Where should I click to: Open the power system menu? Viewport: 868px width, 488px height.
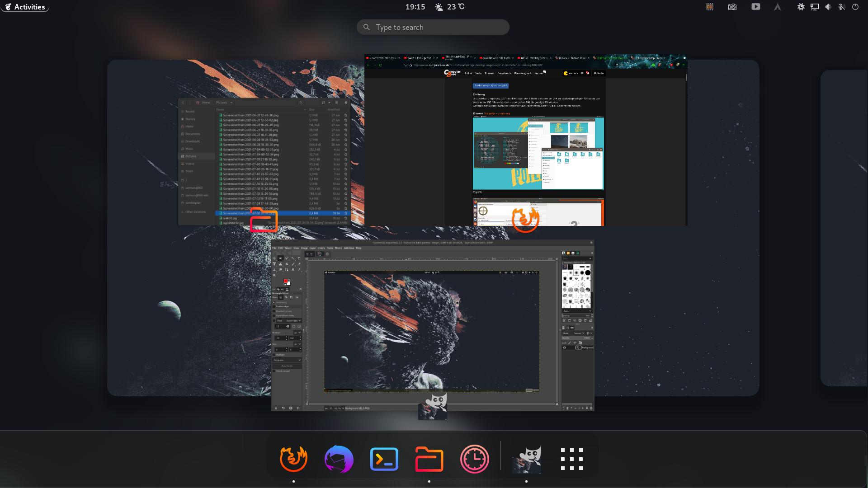(x=855, y=7)
